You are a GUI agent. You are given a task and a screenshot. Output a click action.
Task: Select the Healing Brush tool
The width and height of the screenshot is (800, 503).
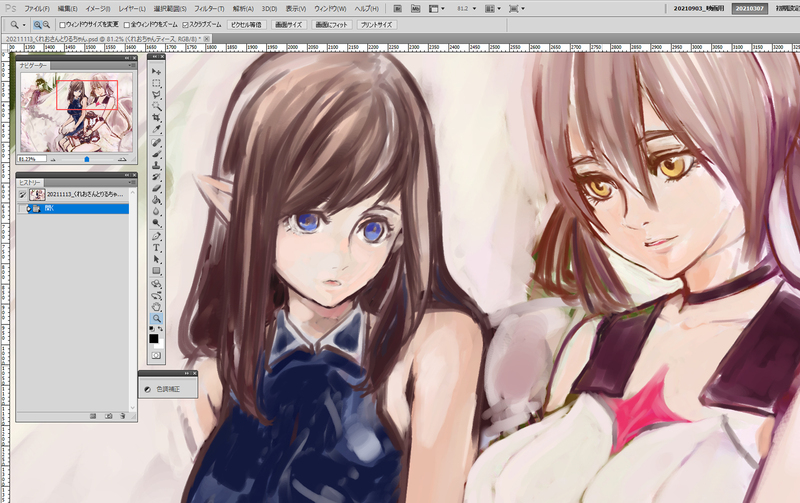click(x=157, y=143)
